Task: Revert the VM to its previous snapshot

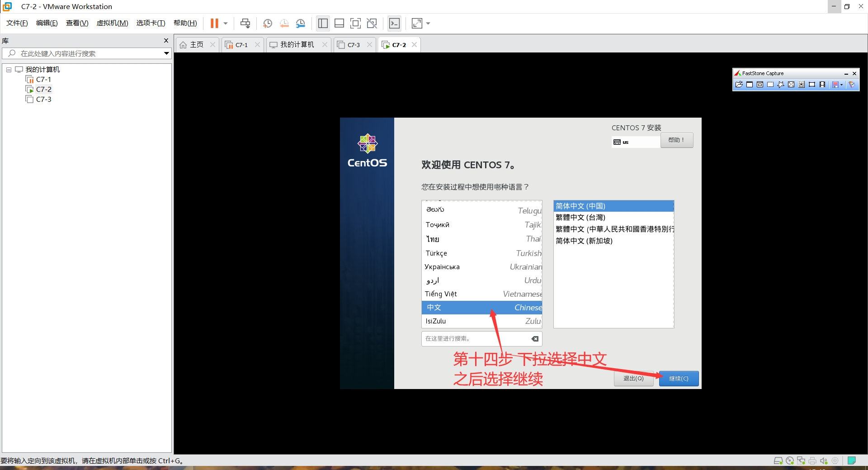Action: [x=284, y=23]
